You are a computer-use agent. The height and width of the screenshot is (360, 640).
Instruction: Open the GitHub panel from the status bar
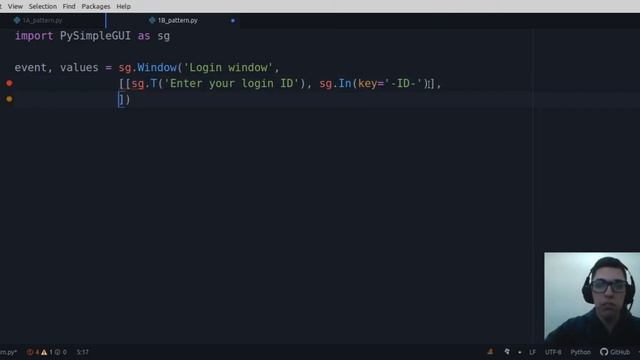coord(615,352)
